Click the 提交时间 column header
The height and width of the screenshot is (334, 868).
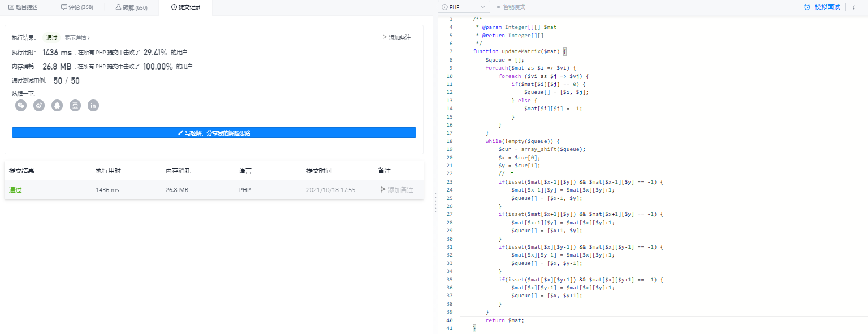[x=319, y=171]
